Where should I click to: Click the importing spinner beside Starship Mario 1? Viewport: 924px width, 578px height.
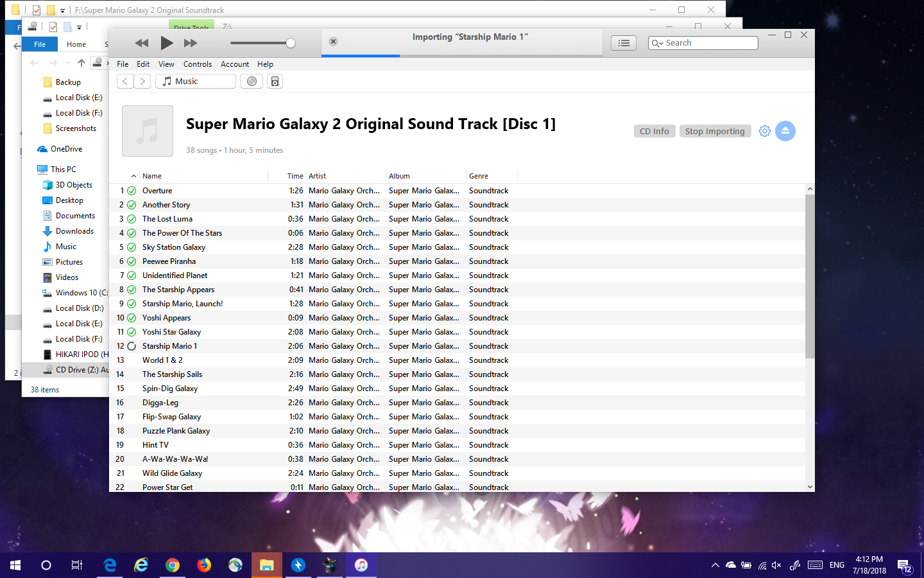point(132,346)
